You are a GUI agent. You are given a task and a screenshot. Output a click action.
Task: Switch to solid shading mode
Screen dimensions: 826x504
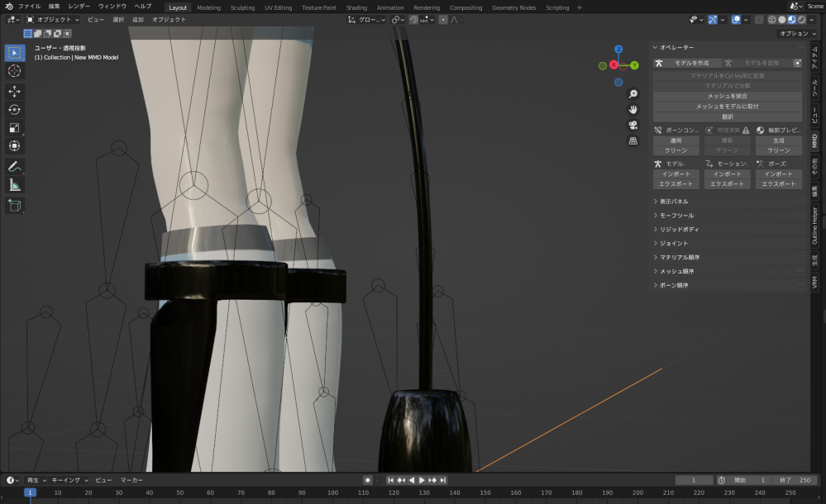tap(781, 20)
